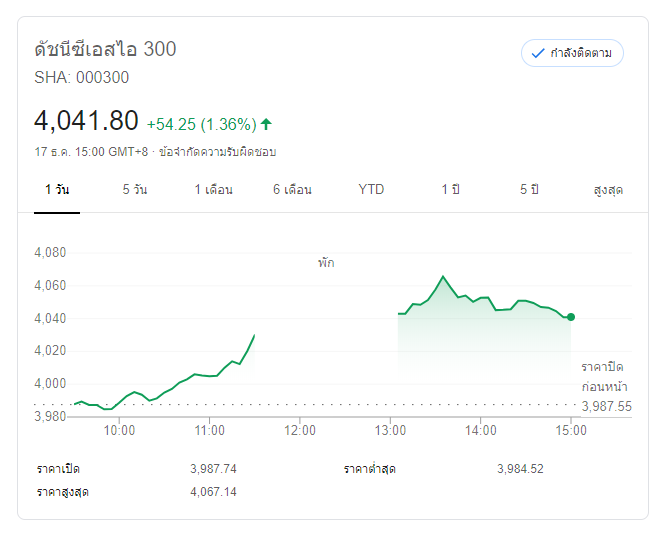Toggle the กำลังติดตาม following button
Screen dimensions: 666x533
click(x=572, y=53)
